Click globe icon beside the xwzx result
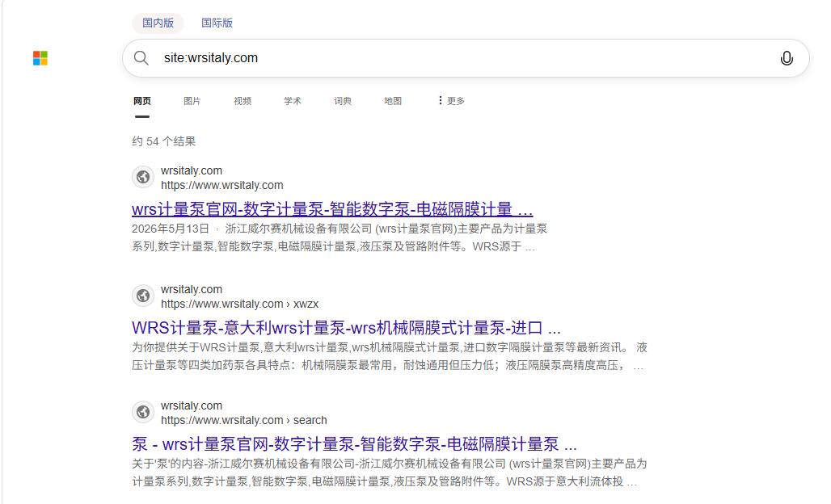Screen dimensions: 831x504 tap(143, 296)
